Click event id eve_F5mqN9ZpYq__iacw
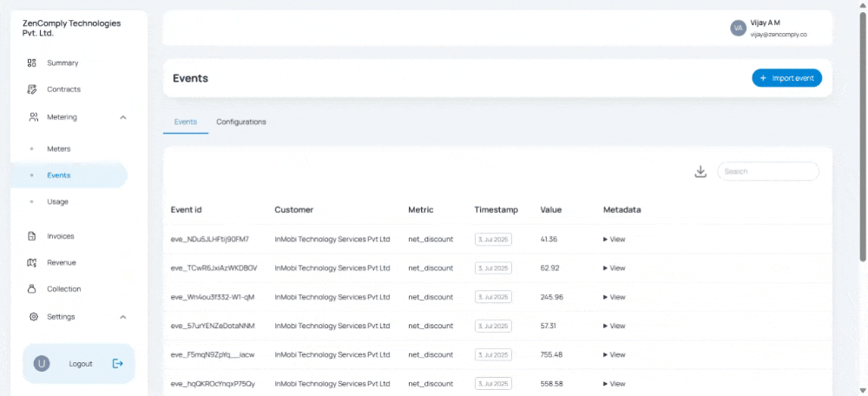 pos(213,354)
